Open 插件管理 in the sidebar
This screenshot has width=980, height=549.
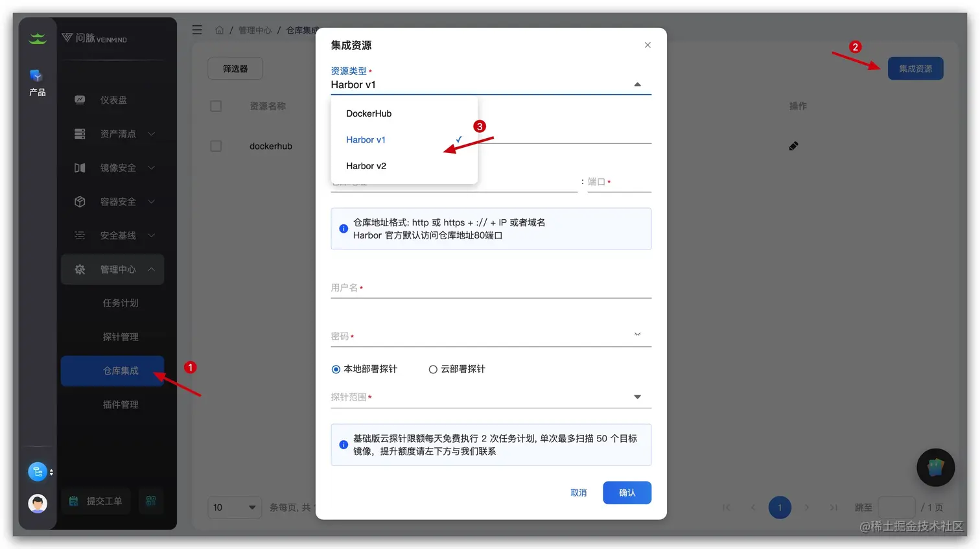point(121,404)
